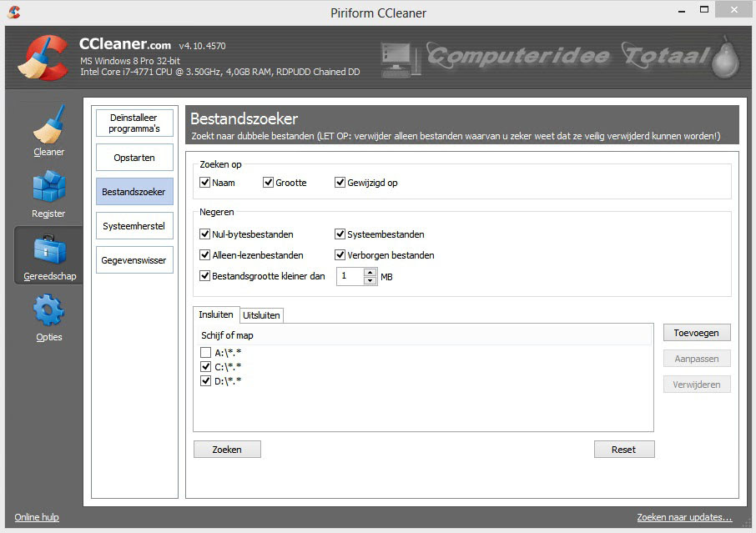Toggle the Gewijzigd op checkbox
Image resolution: width=756 pixels, height=533 pixels.
[340, 182]
